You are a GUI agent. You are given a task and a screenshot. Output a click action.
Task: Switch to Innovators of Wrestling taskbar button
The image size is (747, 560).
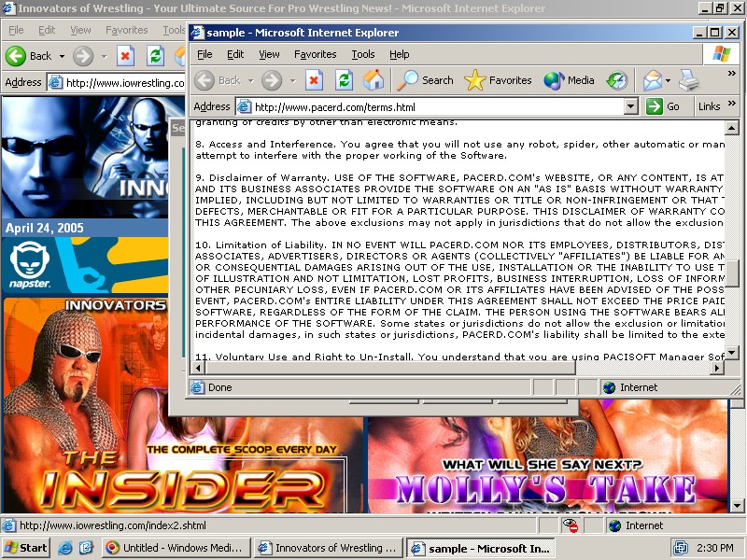(x=328, y=548)
